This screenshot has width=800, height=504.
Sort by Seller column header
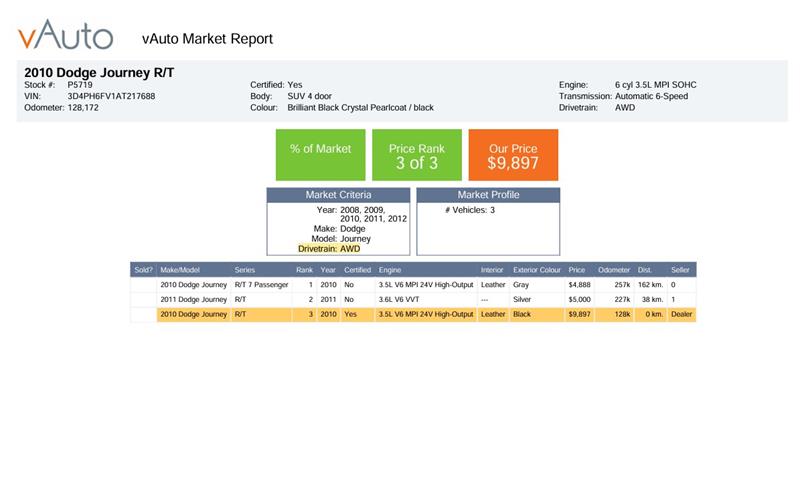(680, 270)
